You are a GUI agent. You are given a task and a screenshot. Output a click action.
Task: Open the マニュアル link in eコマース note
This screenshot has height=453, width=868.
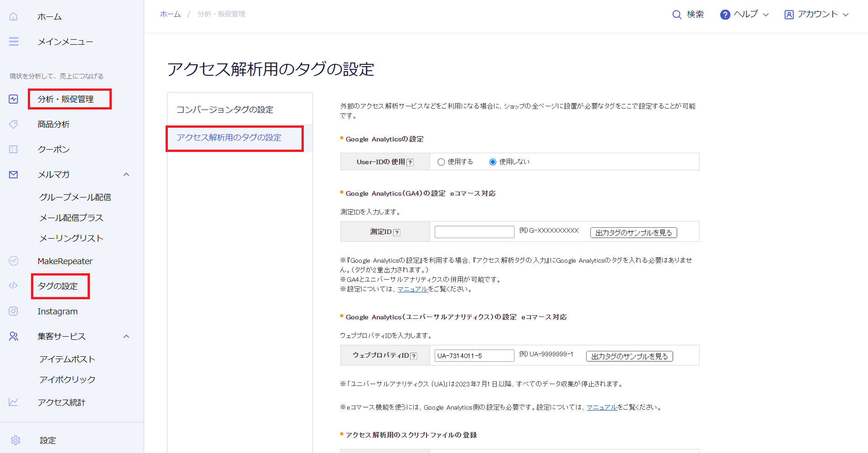point(602,407)
